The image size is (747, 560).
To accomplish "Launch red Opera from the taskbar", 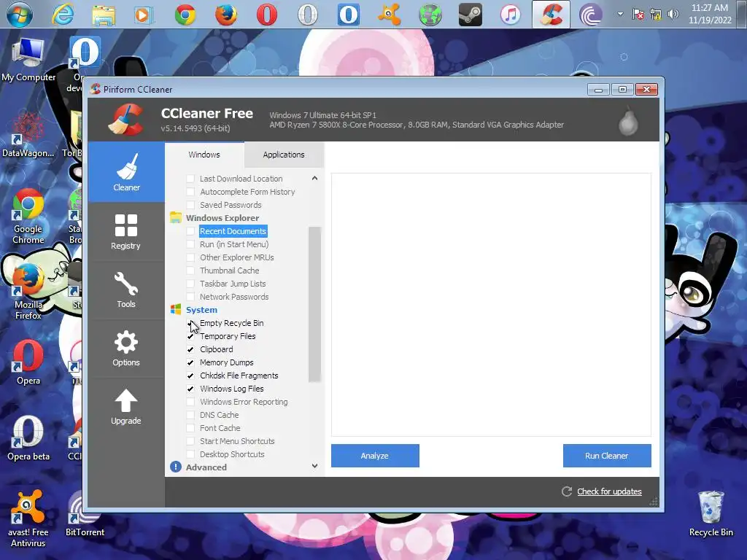I will click(267, 15).
